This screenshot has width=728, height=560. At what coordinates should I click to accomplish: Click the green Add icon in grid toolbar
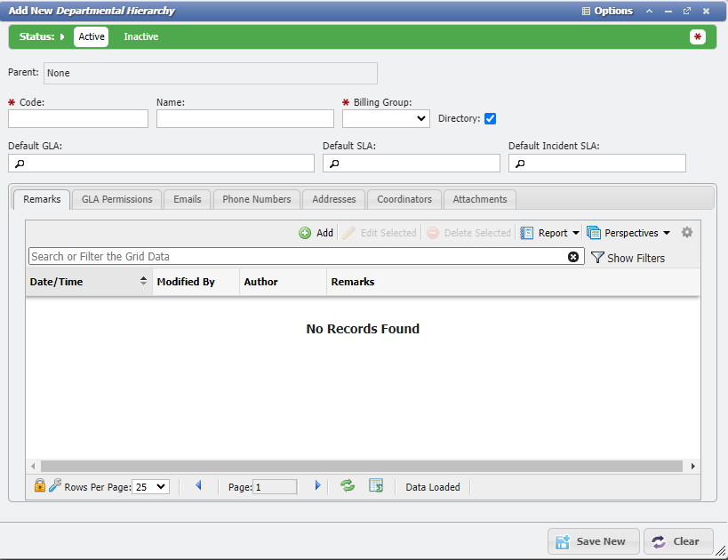tap(305, 233)
